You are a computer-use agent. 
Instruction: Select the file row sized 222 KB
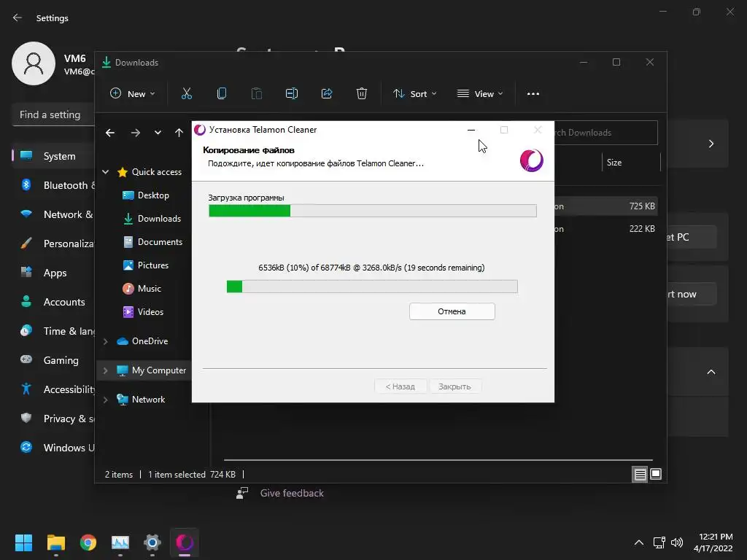[x=605, y=228]
